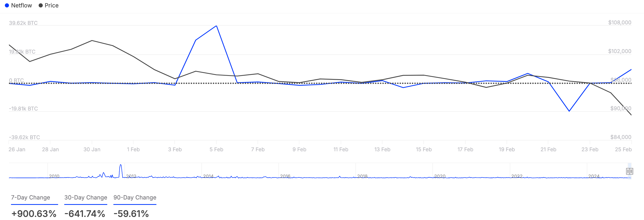This screenshot has width=644, height=220.
Task: Click the -641.74% change value
Action: 85,214
